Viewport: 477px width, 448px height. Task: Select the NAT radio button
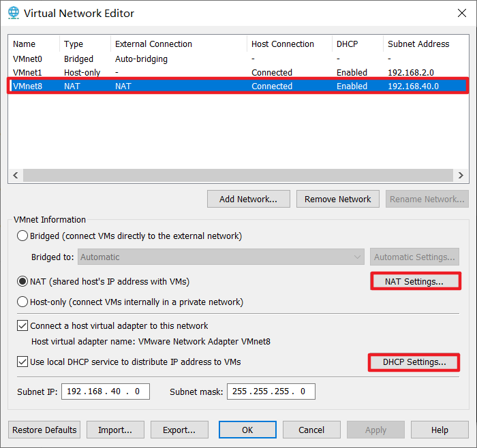coord(23,281)
